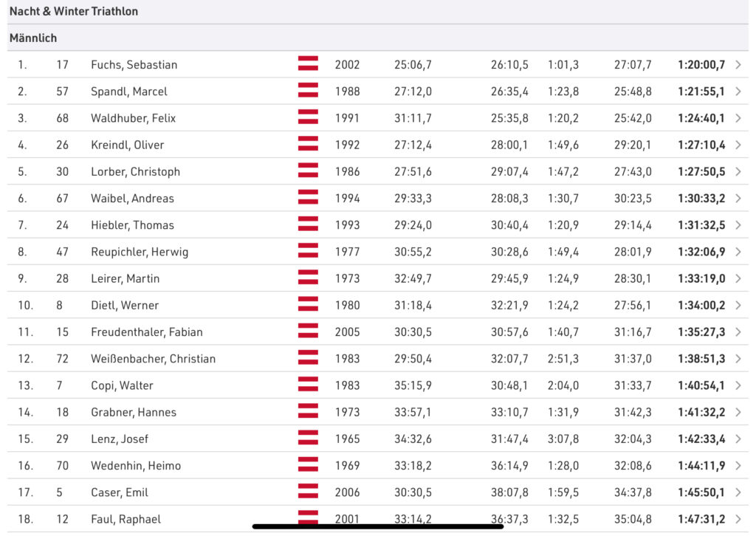
Task: Click the flag beside Hiebler, Thomas
Action: pos(308,224)
